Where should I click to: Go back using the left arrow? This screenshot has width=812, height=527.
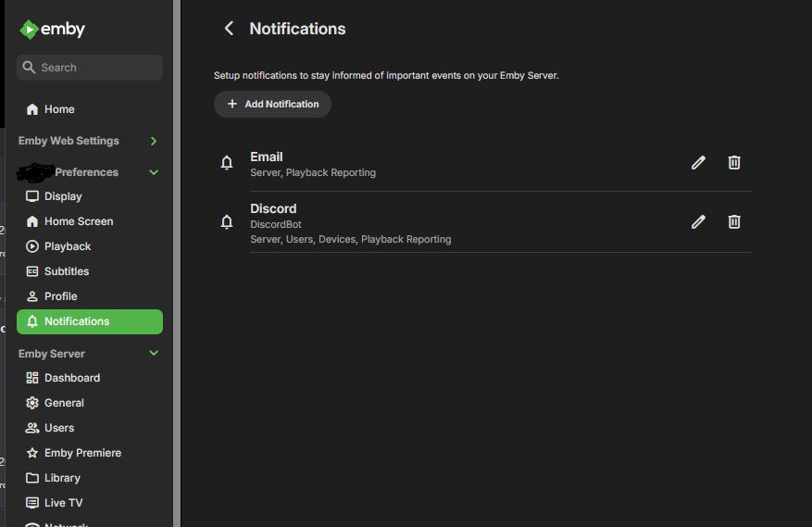pyautogui.click(x=229, y=29)
